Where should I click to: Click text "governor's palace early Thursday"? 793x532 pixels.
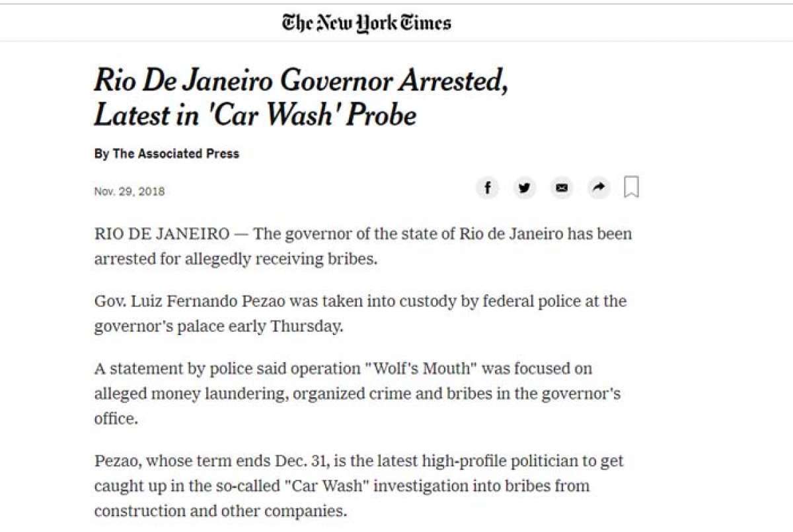219,327
